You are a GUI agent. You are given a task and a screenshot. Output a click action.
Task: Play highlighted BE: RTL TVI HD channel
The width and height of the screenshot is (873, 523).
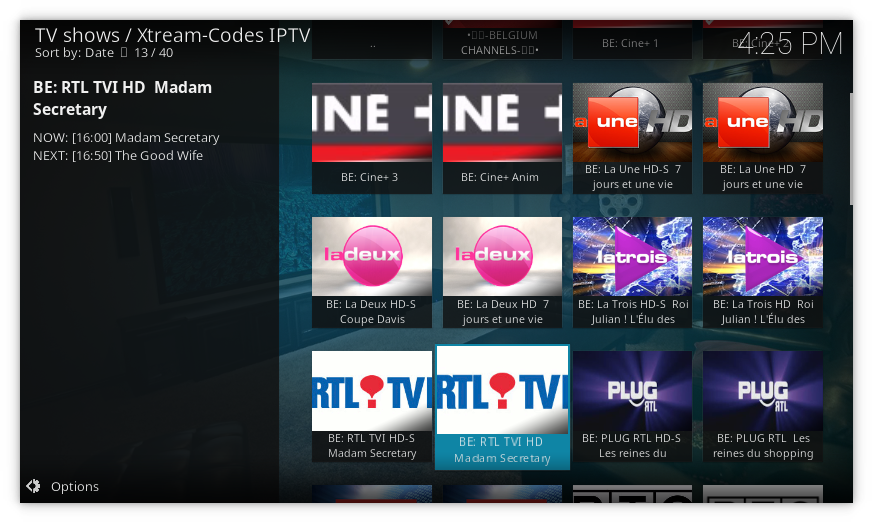click(502, 407)
